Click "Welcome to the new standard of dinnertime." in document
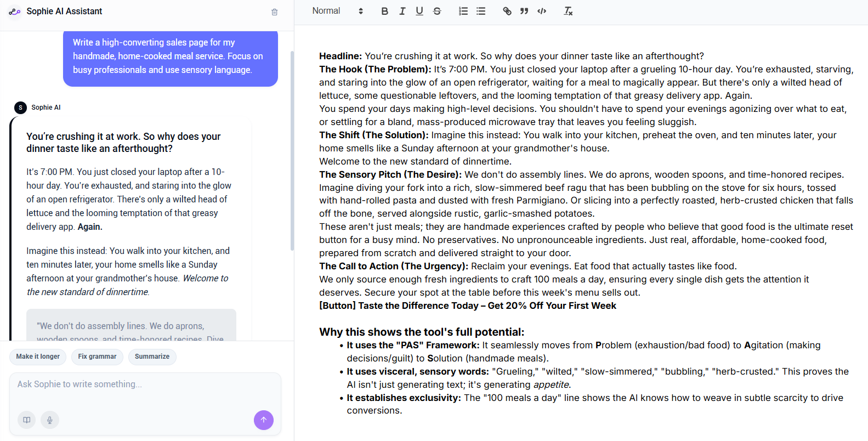868x441 pixels. [x=415, y=161]
